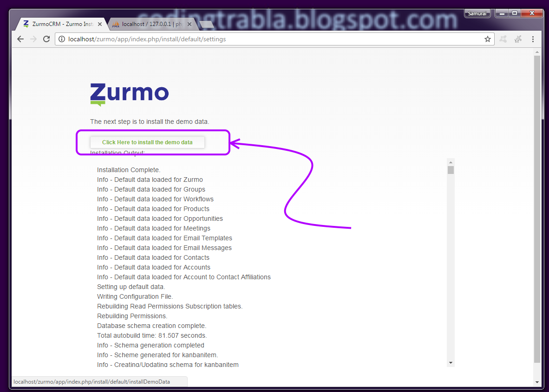Switch to the ZurmoCRM - Zurmo Install tab
The width and height of the screenshot is (549, 392).
[62, 24]
